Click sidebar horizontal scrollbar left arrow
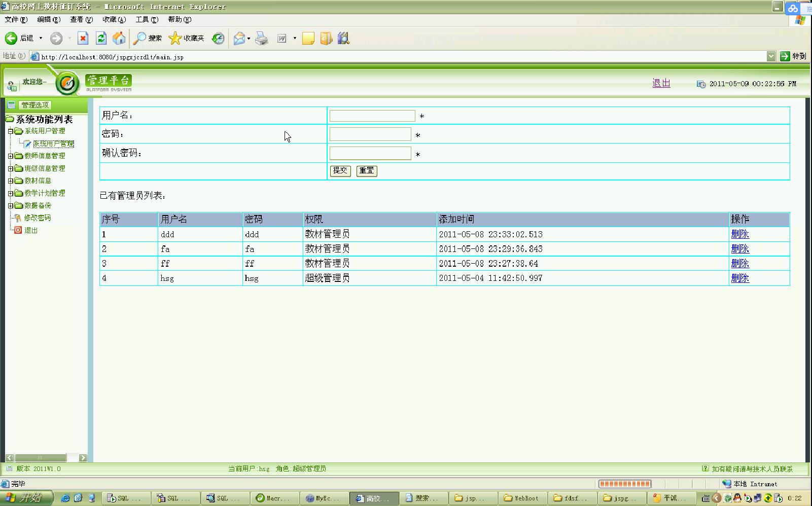 point(9,458)
